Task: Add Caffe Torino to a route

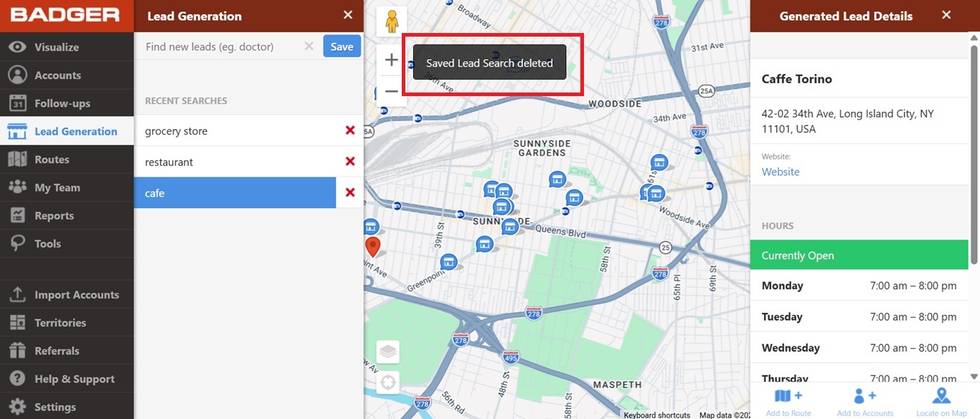Action: tap(788, 402)
